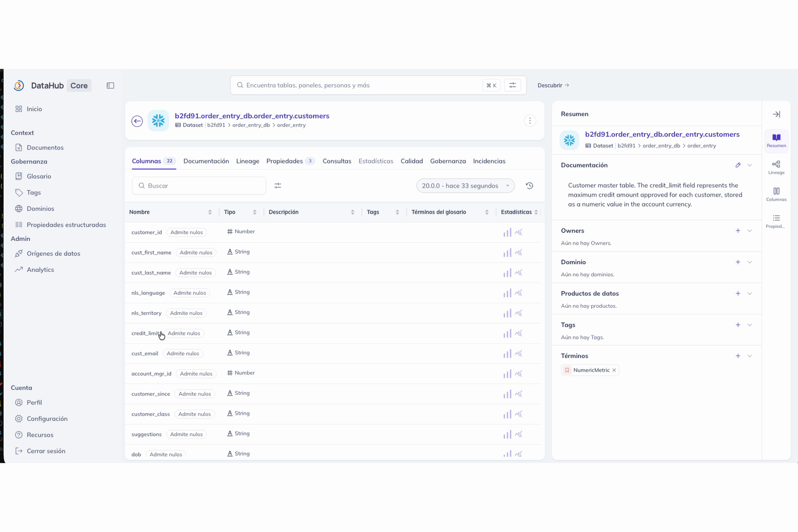
Task: Select Resumen icon in right rail
Action: click(776, 141)
